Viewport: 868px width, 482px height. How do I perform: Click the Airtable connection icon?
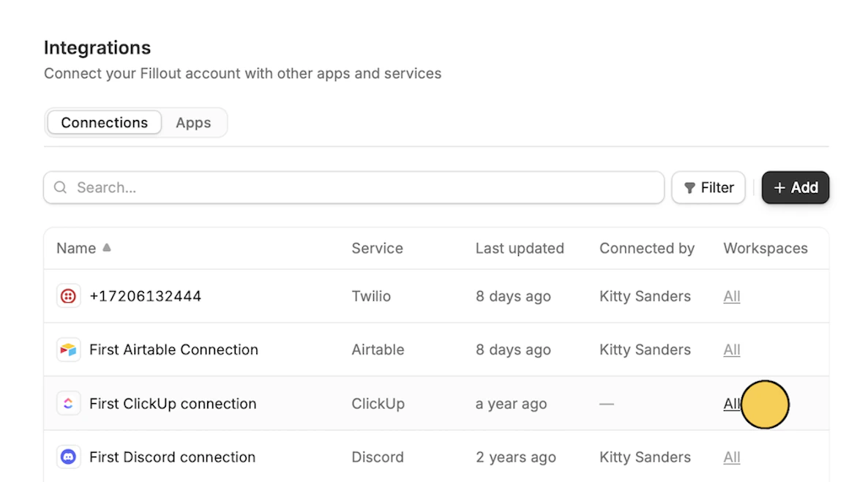[x=68, y=350]
